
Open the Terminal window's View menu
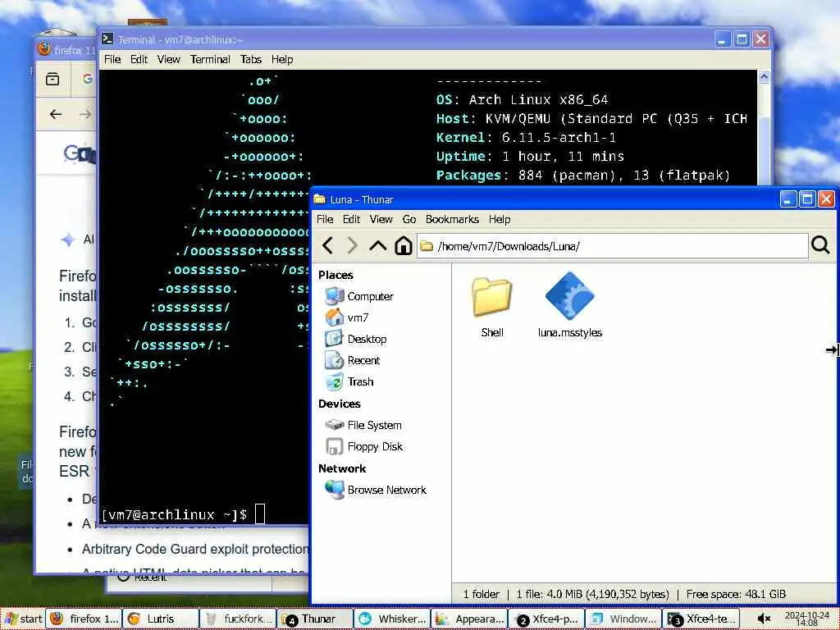point(168,59)
